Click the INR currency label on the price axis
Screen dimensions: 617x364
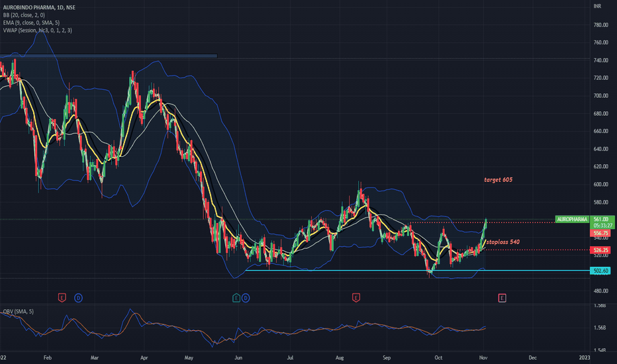[597, 7]
